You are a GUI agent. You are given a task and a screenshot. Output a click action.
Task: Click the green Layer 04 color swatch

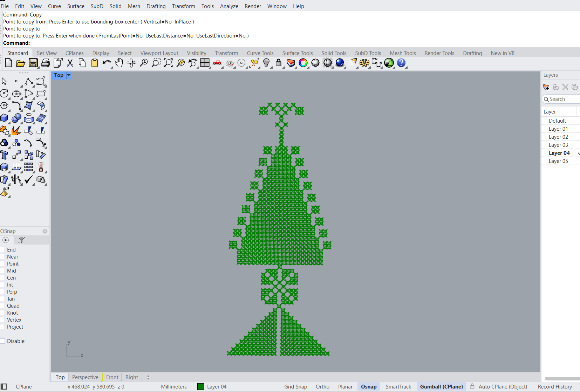click(201, 387)
